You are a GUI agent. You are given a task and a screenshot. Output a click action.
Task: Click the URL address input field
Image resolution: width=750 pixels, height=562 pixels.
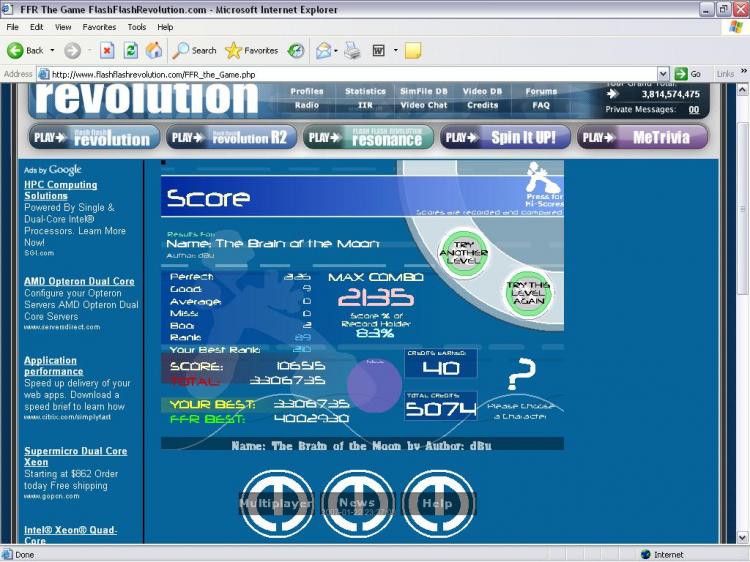pyautogui.click(x=350, y=74)
